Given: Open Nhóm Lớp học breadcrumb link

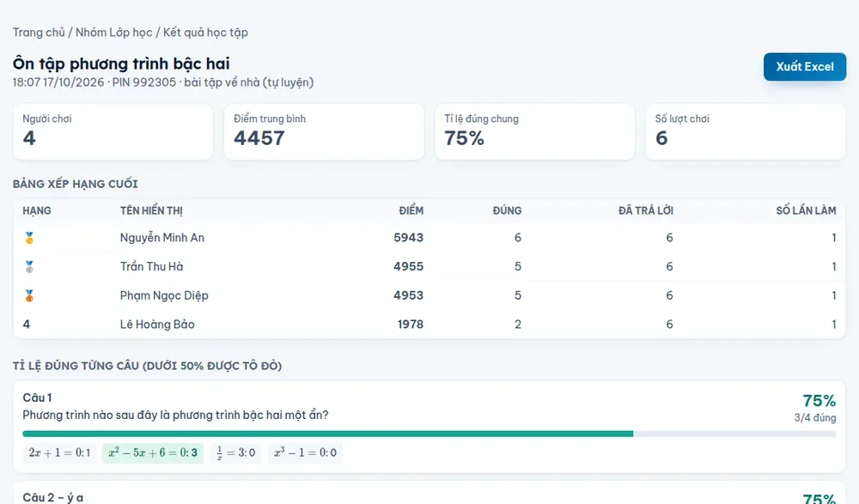Looking at the screenshot, I should [x=114, y=33].
